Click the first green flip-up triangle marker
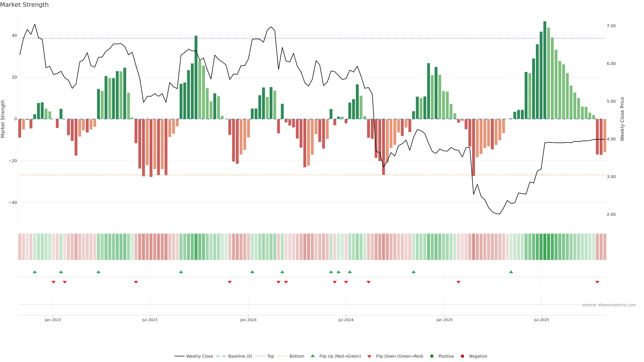The image size is (644, 362). click(x=35, y=272)
